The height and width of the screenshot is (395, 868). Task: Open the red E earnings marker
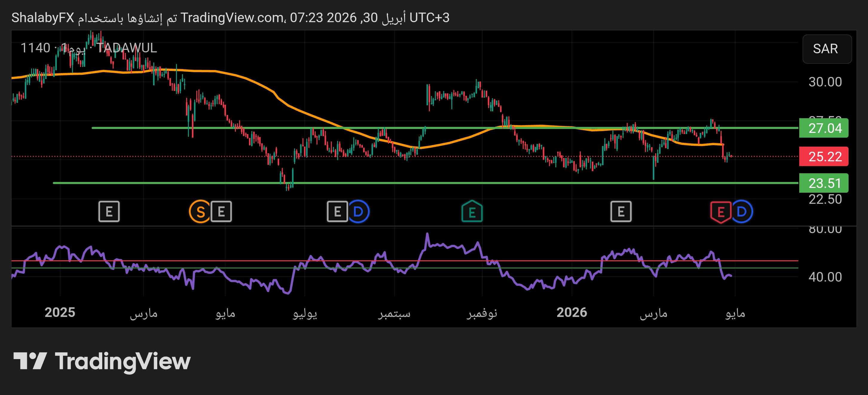721,212
